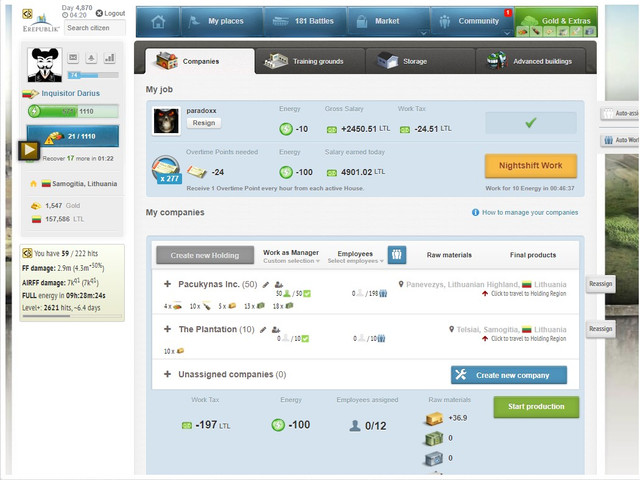Open the Gold & Extras menu
The height and width of the screenshot is (480, 640).
(556, 21)
